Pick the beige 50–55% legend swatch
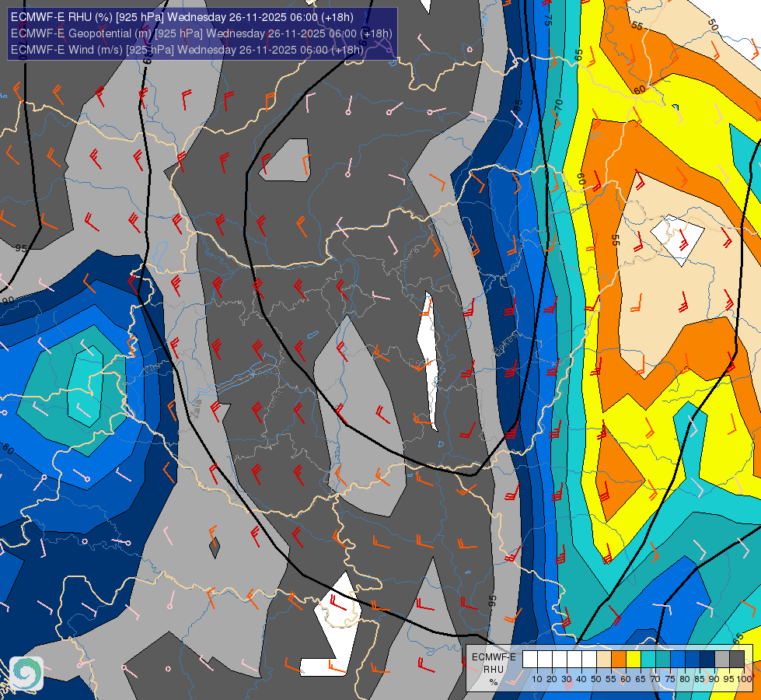The width and height of the screenshot is (761, 700). (604, 659)
